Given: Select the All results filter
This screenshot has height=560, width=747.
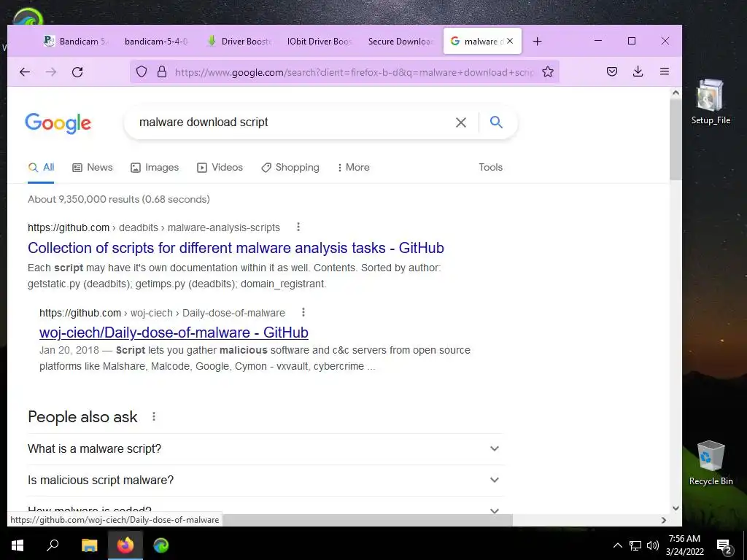Looking at the screenshot, I should [x=41, y=167].
